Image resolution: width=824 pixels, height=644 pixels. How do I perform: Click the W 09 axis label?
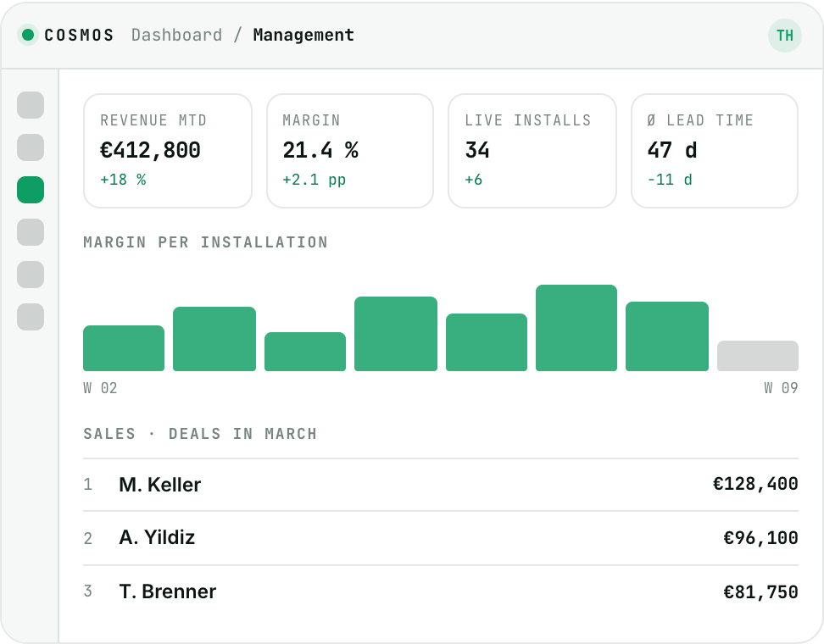pos(781,388)
